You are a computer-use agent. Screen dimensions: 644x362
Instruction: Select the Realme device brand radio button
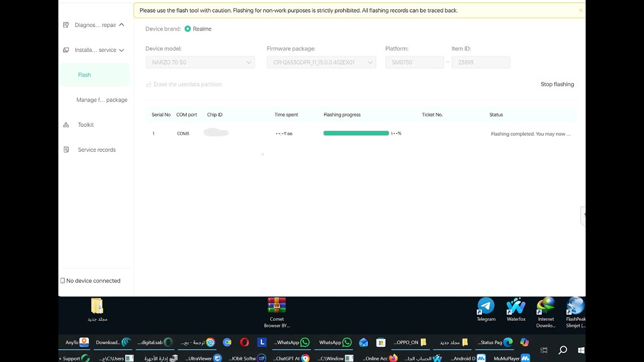click(x=188, y=29)
